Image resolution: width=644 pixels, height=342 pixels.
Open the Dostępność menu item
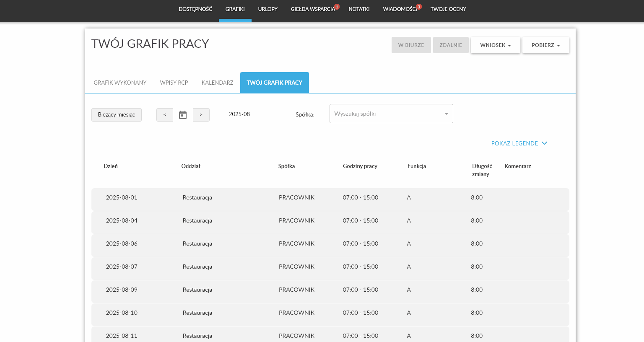pos(195,9)
